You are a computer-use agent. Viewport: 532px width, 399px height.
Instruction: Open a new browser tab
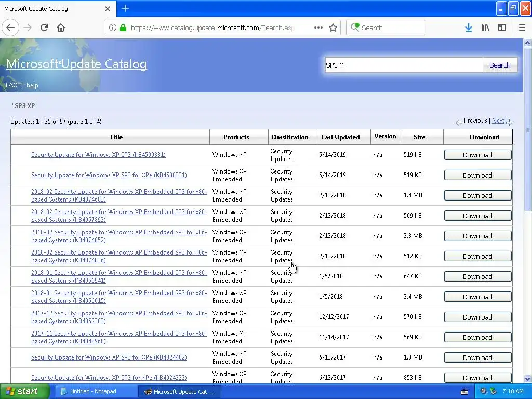tap(125, 8)
